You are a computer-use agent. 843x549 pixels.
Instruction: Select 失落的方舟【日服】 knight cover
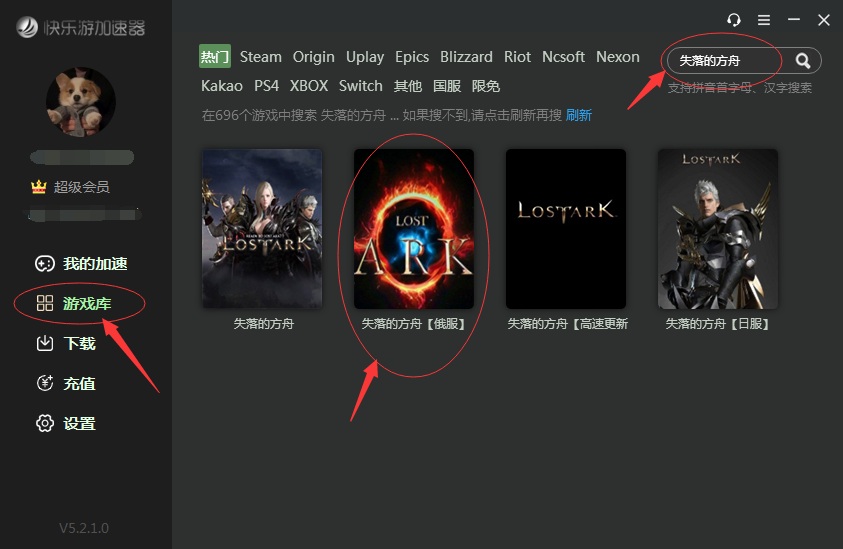pos(718,229)
